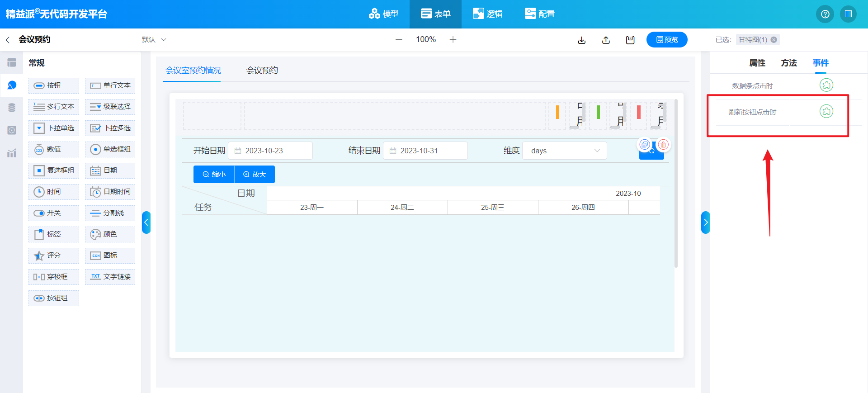This screenshot has height=393, width=868.
Task: Pick the 开关 switch component
Action: [x=54, y=213]
